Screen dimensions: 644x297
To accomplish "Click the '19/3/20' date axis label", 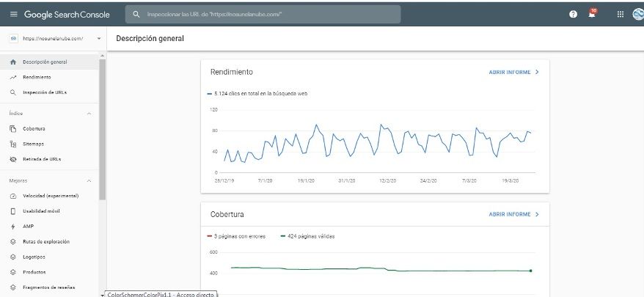I will [x=511, y=180].
